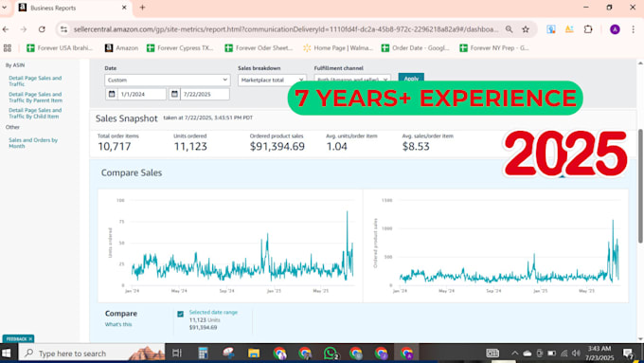Open network settings from system tray
Screen dimensions: 644x363
563,354
